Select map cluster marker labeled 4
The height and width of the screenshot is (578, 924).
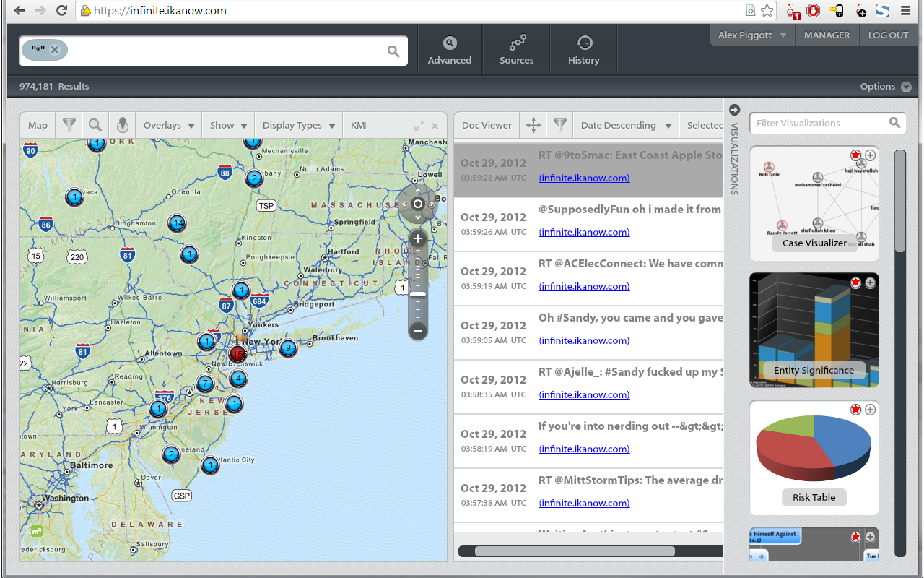point(237,378)
